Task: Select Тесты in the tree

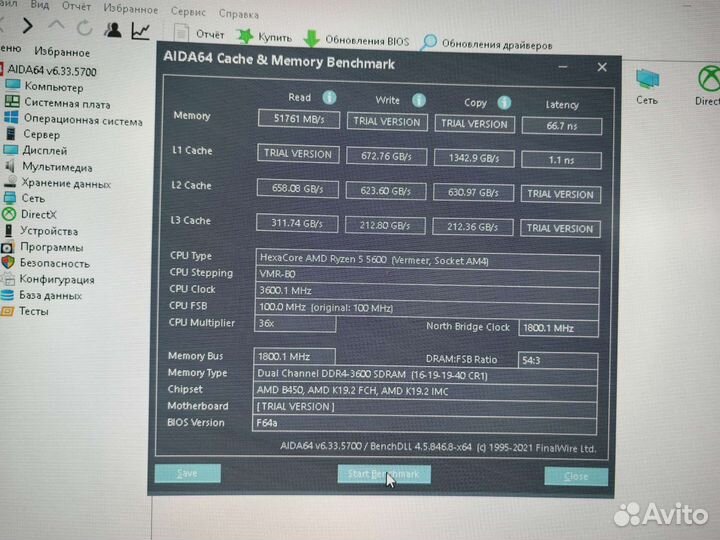Action: pos(25,311)
